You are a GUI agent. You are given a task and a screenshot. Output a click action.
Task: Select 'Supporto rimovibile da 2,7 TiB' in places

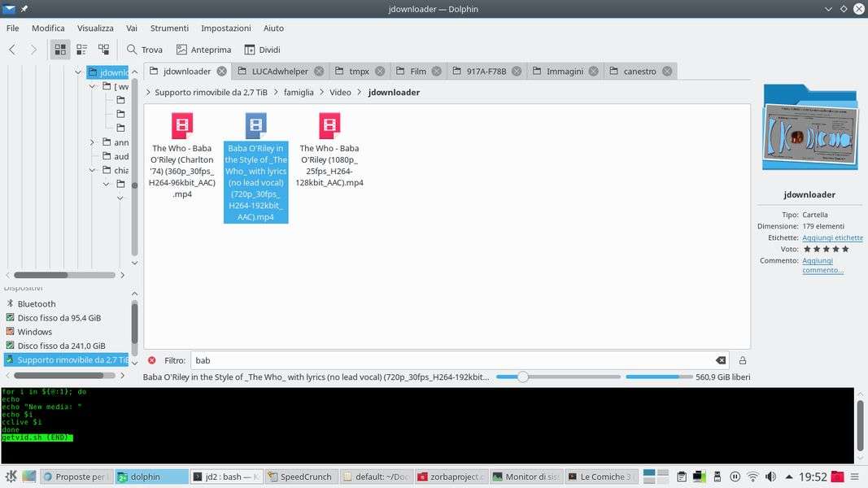pos(67,359)
